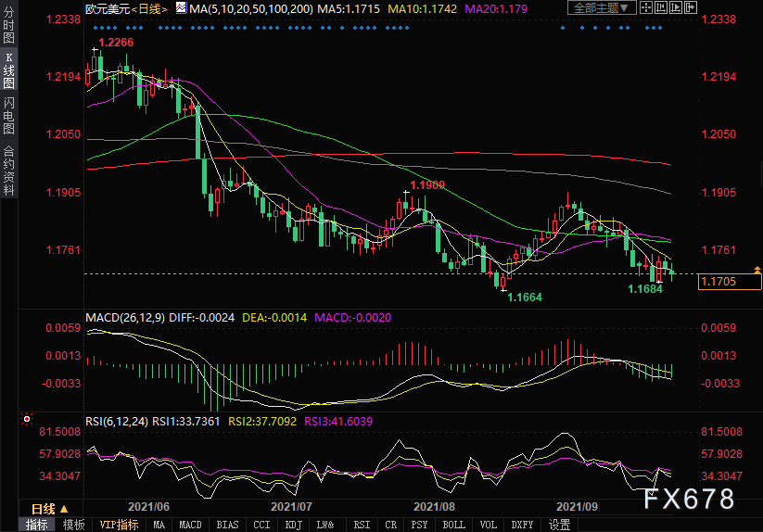Open 合约资料 contract info tab
This screenshot has height=532, width=763.
point(9,170)
